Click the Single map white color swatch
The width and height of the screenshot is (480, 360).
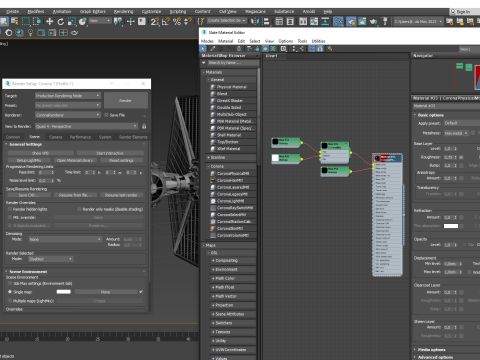pyautogui.click(x=64, y=292)
